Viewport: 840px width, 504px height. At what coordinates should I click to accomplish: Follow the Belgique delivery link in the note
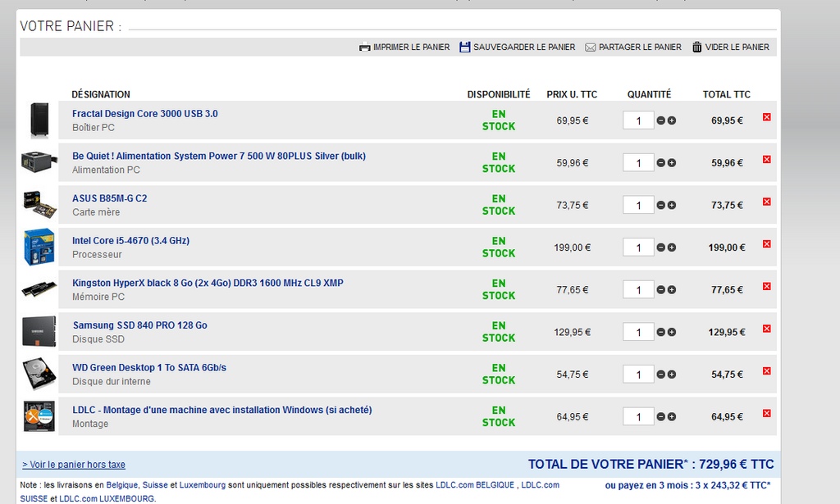click(122, 484)
